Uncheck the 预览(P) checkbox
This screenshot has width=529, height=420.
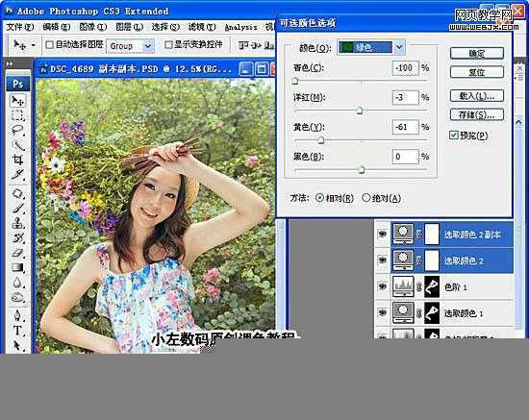(x=454, y=136)
